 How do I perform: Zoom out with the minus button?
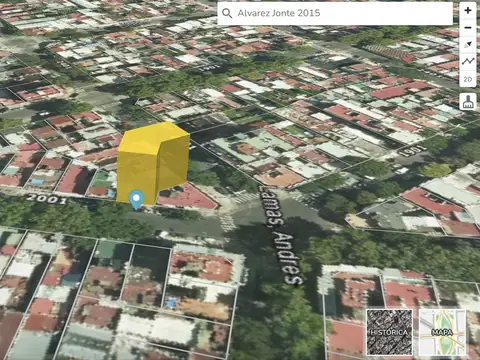coord(468,28)
